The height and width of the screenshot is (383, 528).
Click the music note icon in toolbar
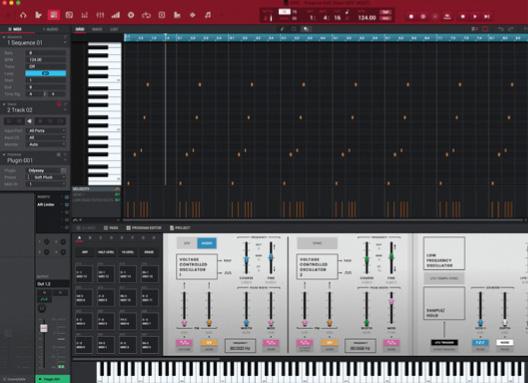pos(208,15)
